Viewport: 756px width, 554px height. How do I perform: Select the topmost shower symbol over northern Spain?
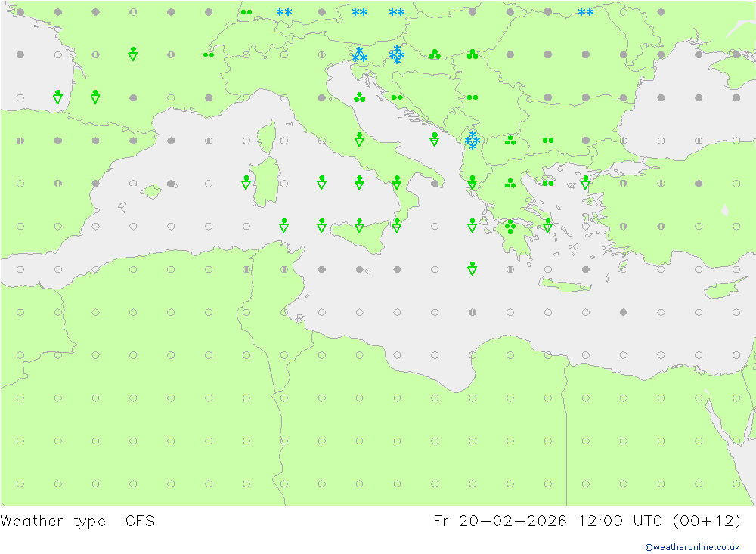(x=132, y=53)
